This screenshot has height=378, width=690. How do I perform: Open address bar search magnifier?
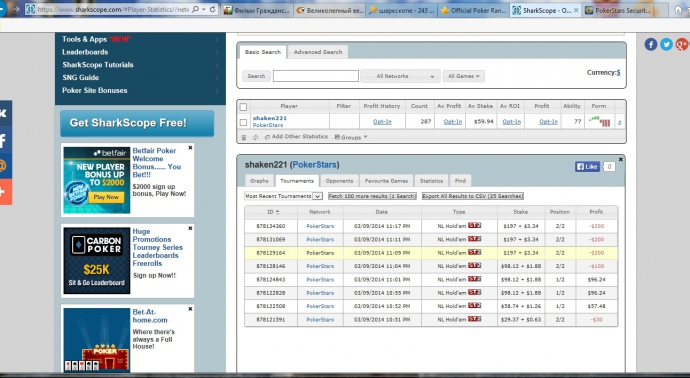tap(196, 9)
